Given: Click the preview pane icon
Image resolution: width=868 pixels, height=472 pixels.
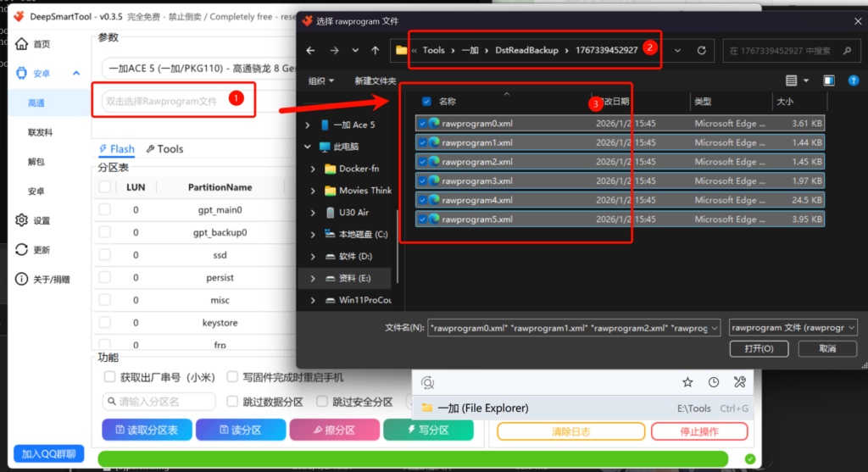Looking at the screenshot, I should 829,81.
